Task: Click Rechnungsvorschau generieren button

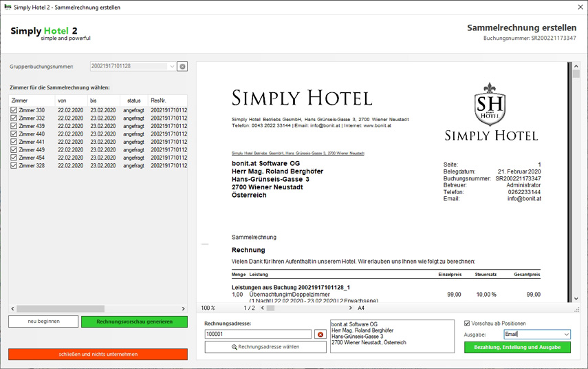Action: pos(134,321)
